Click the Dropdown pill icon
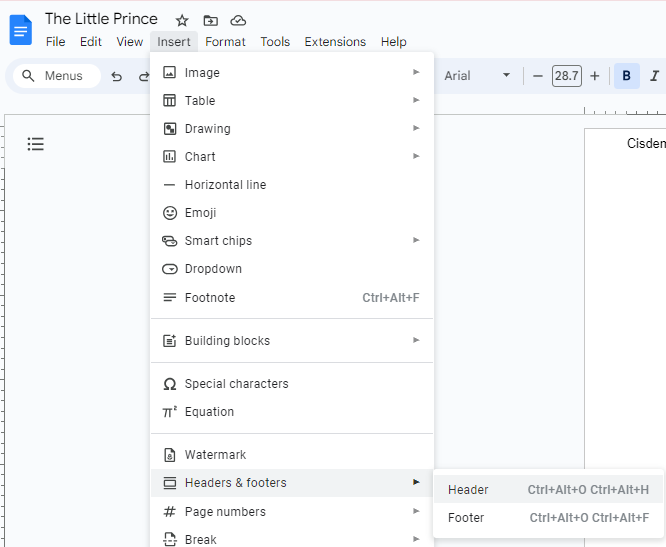This screenshot has width=666, height=547. click(x=170, y=269)
